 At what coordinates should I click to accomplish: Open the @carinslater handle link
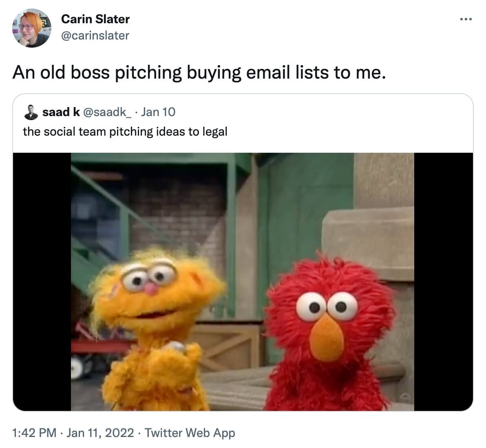click(x=95, y=35)
